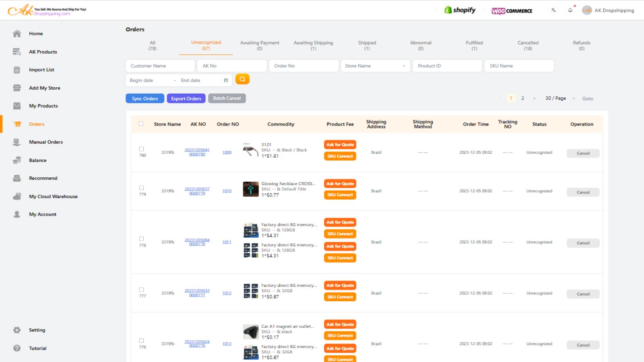Open the date range calendar icon
This screenshot has height=362, width=644.
[x=226, y=80]
